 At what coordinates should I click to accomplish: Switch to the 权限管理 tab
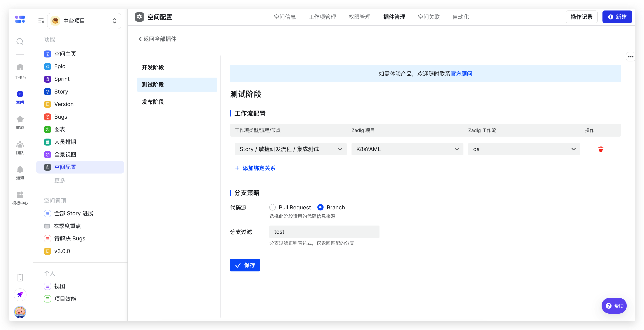pyautogui.click(x=360, y=17)
